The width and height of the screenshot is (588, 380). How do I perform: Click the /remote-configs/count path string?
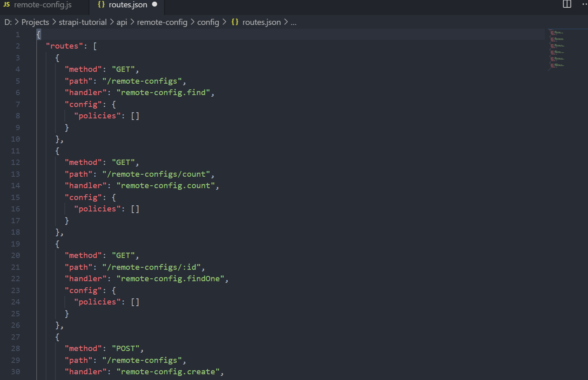point(158,174)
